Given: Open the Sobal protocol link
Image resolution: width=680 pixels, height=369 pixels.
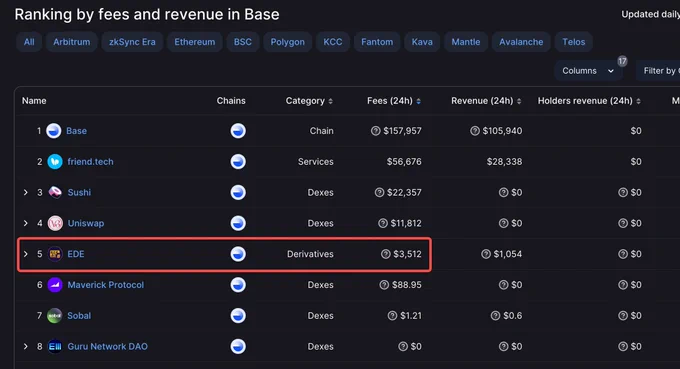Looking at the screenshot, I should click(79, 316).
